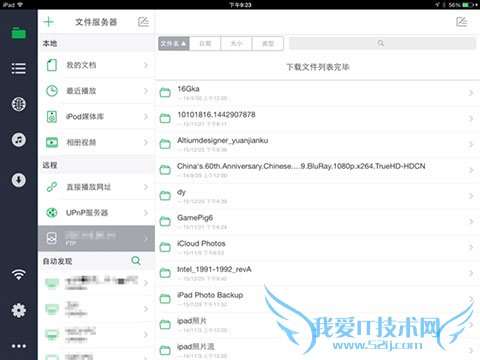Open the downloads arrow icon in sidebar
This screenshot has height=360, width=480.
tap(19, 180)
